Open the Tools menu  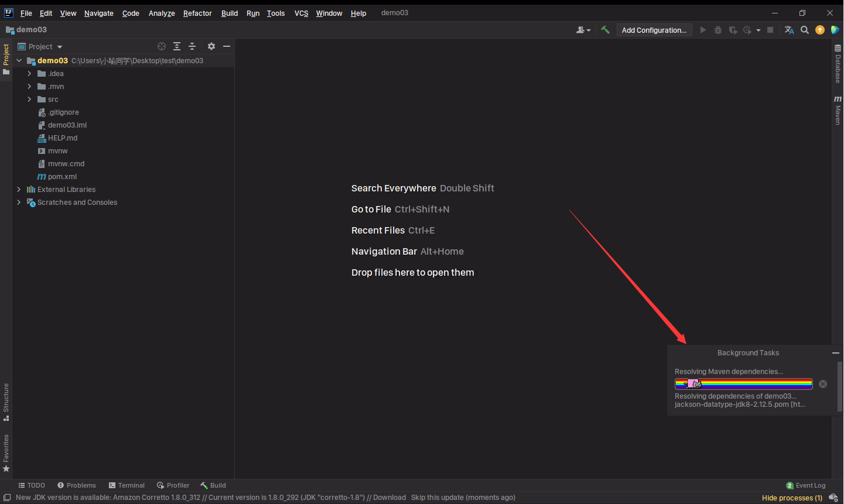[x=276, y=13]
